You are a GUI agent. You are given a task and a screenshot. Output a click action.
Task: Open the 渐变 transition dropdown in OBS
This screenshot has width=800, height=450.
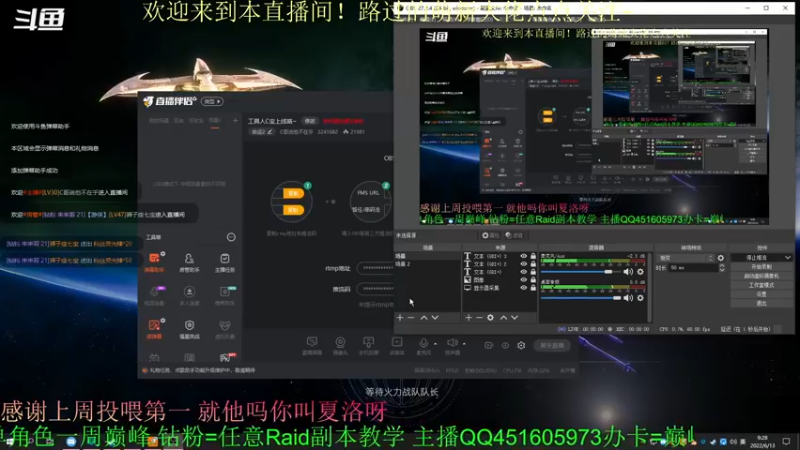685,258
